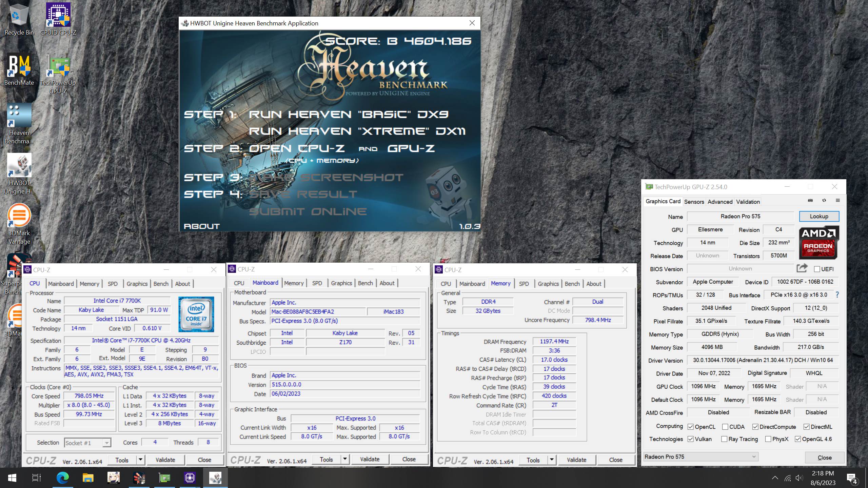Click the Bus Interface question mark in GPU-Z
This screenshot has width=868, height=488.
pyautogui.click(x=837, y=295)
